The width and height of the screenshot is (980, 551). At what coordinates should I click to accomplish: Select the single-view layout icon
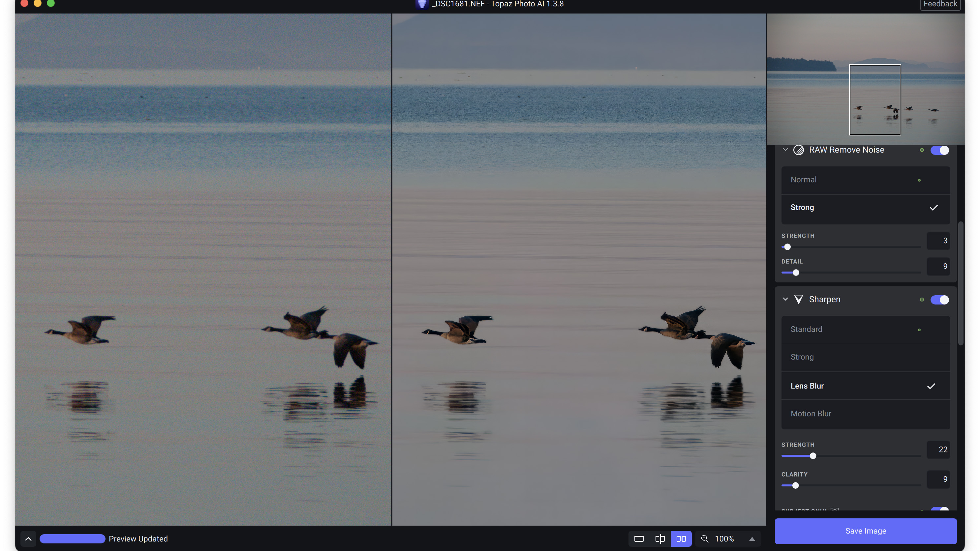click(639, 539)
